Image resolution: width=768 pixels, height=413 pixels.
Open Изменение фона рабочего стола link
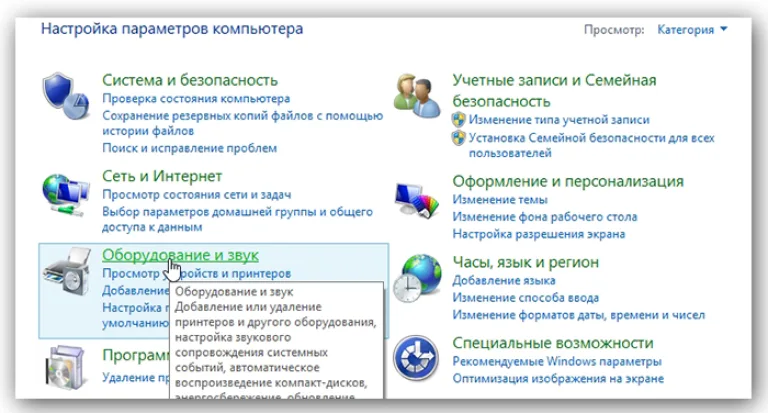(x=545, y=217)
